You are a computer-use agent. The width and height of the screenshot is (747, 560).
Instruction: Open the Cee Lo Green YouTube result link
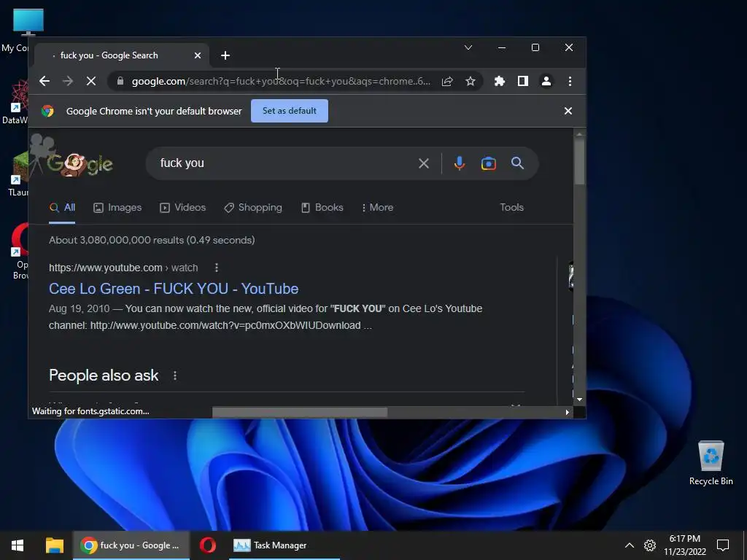pos(174,289)
